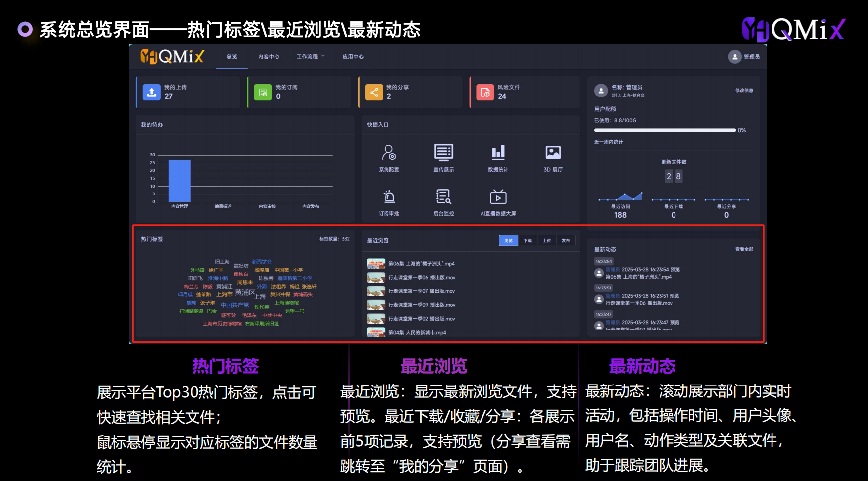Click the 上海市 tag in the cloud
This screenshot has width=868, height=481.
click(224, 294)
